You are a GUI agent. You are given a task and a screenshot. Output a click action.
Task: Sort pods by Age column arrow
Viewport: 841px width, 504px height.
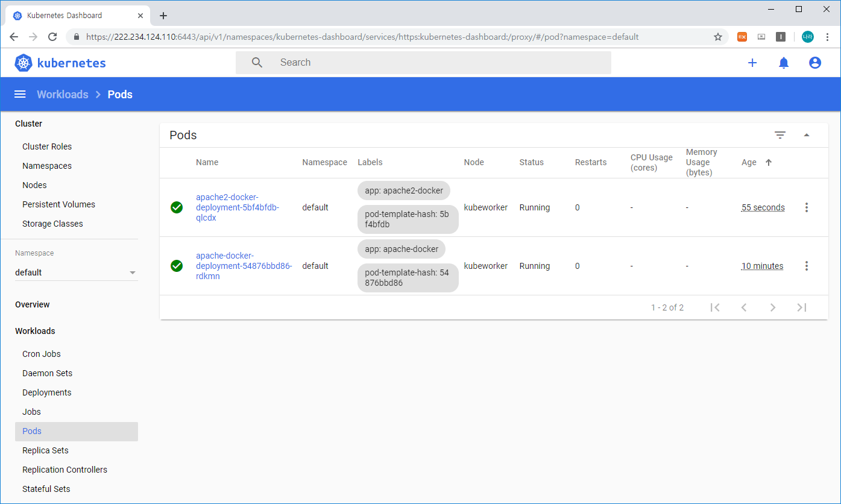point(768,162)
